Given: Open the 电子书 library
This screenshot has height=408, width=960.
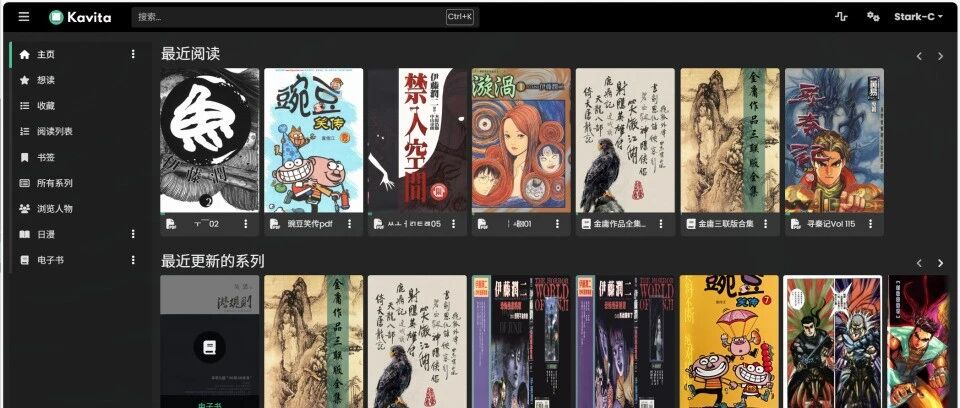Looking at the screenshot, I should (50, 260).
